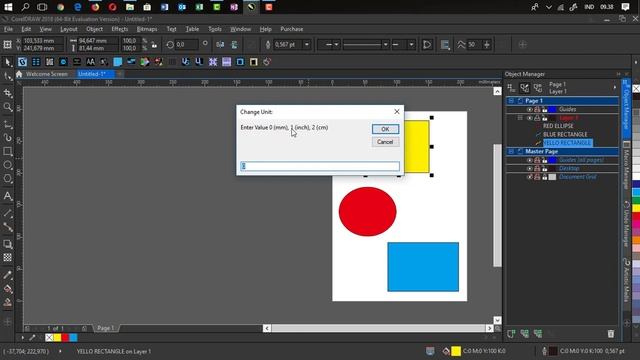
Task: Select the Pick tool in toolbox
Action: [8, 62]
